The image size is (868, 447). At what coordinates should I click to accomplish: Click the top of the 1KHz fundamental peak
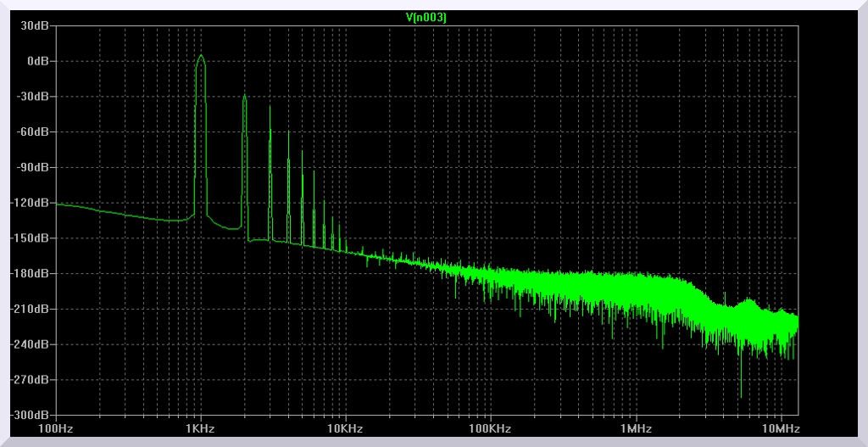201,56
